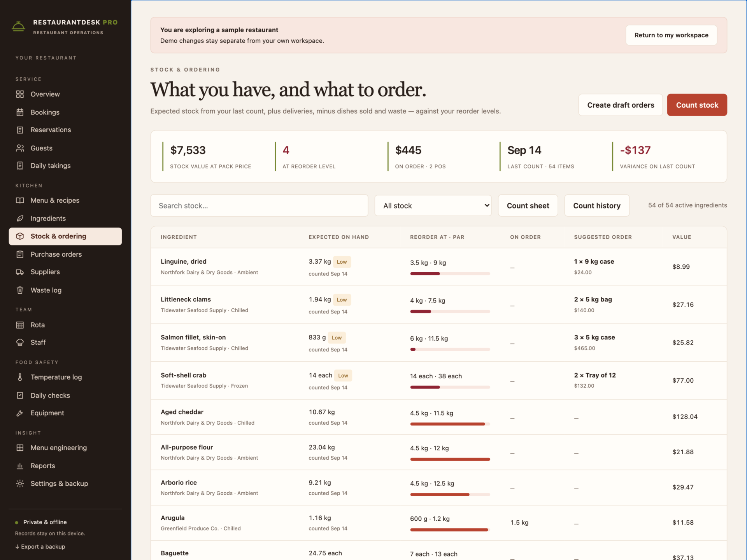747x560 pixels.
Task: Go to Menu engineering page
Action: 65,448
